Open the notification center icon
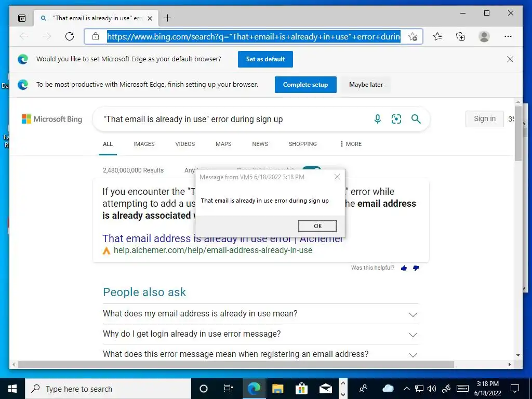532x399 pixels. tap(515, 389)
